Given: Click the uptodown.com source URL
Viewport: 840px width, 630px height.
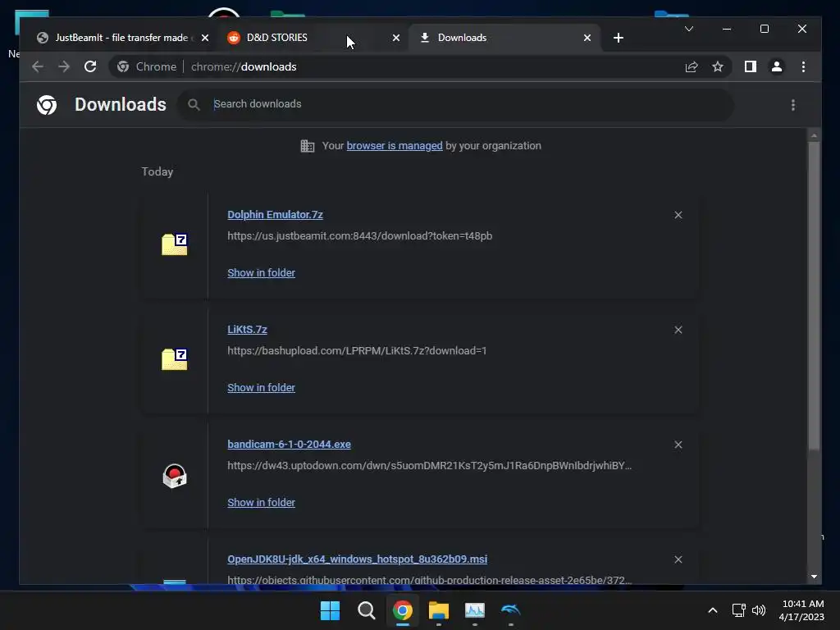Looking at the screenshot, I should point(429,466).
